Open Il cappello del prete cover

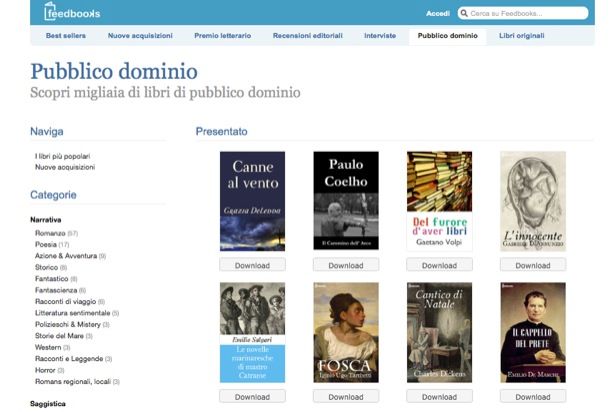[533, 333]
